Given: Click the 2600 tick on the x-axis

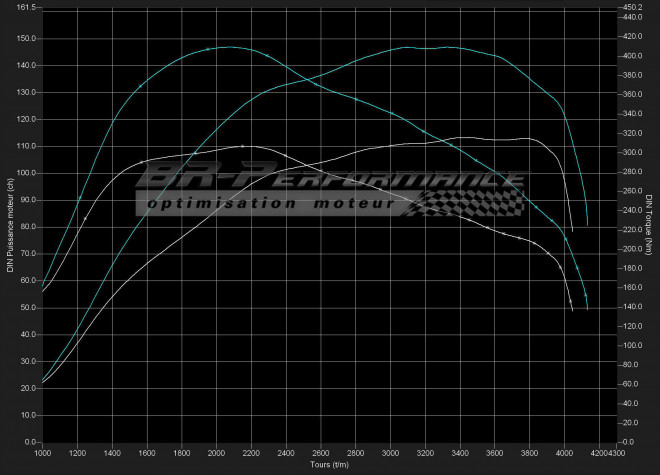Looking at the screenshot, I should [x=320, y=453].
